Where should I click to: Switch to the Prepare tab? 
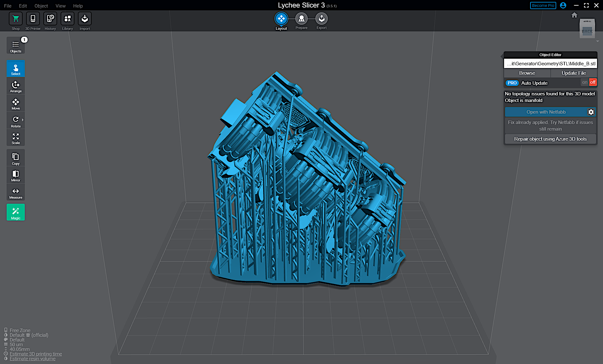click(301, 19)
